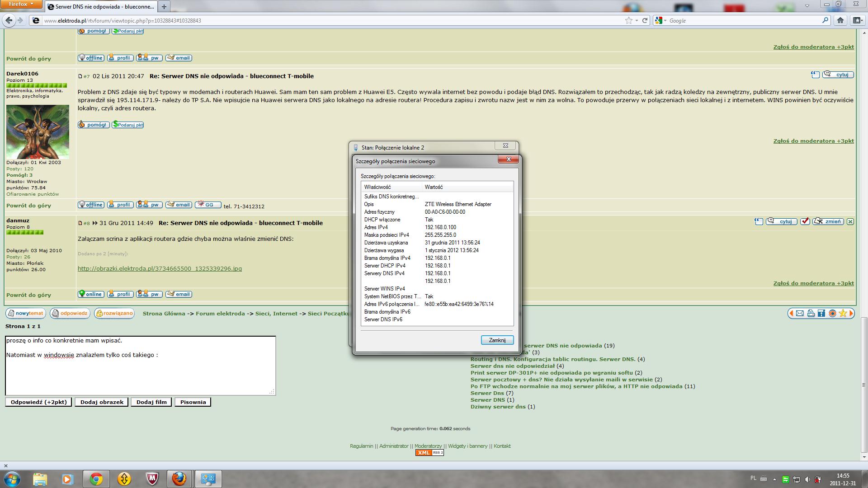
Task: Show the address bar history dropdown
Action: [x=637, y=20]
